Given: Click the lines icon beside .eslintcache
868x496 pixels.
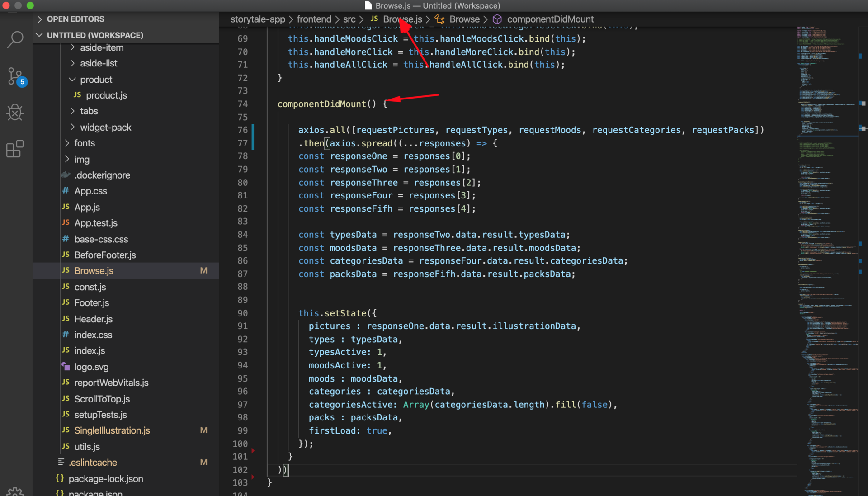Looking at the screenshot, I should [61, 462].
